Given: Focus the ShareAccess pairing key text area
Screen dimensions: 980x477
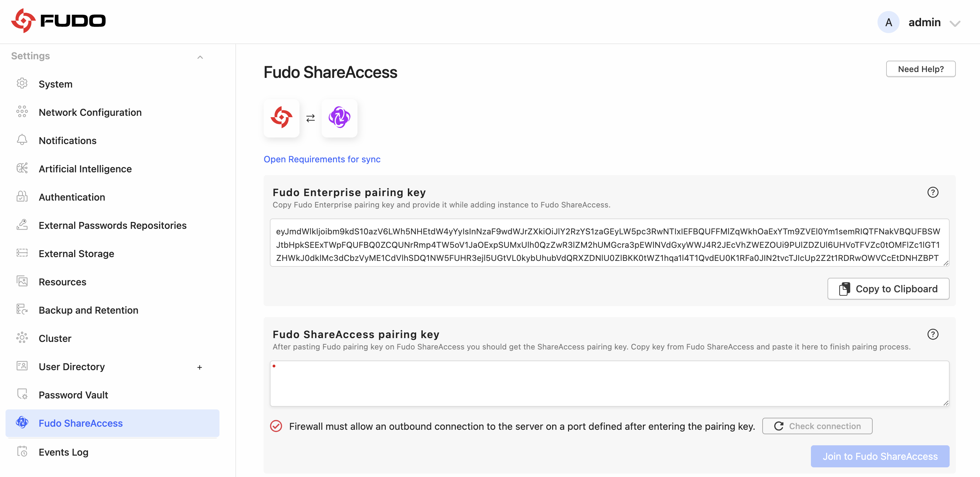Looking at the screenshot, I should click(609, 384).
